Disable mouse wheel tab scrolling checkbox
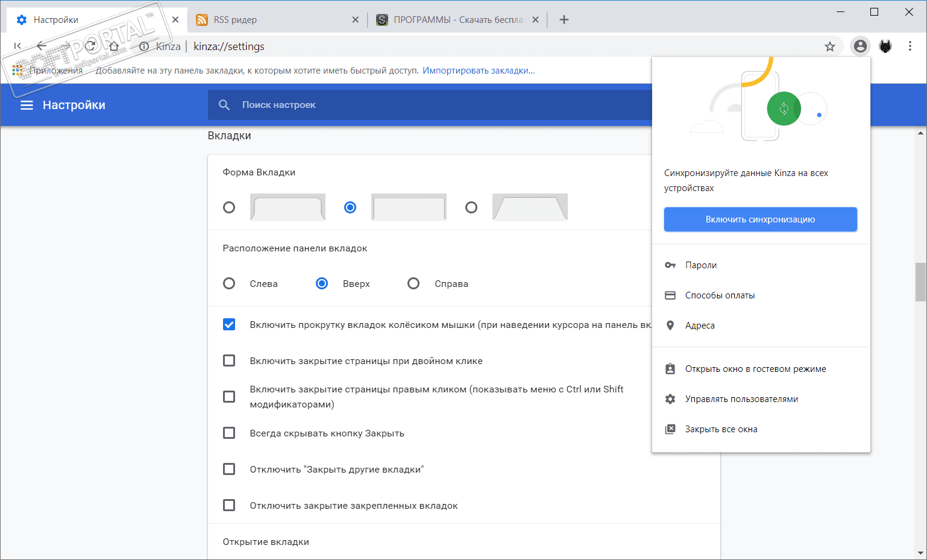This screenshot has height=560, width=927. tap(229, 324)
